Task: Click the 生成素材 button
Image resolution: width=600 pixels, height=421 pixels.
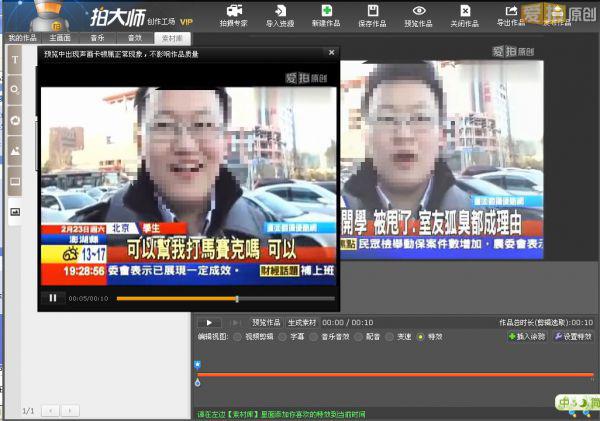Action: pyautogui.click(x=302, y=323)
